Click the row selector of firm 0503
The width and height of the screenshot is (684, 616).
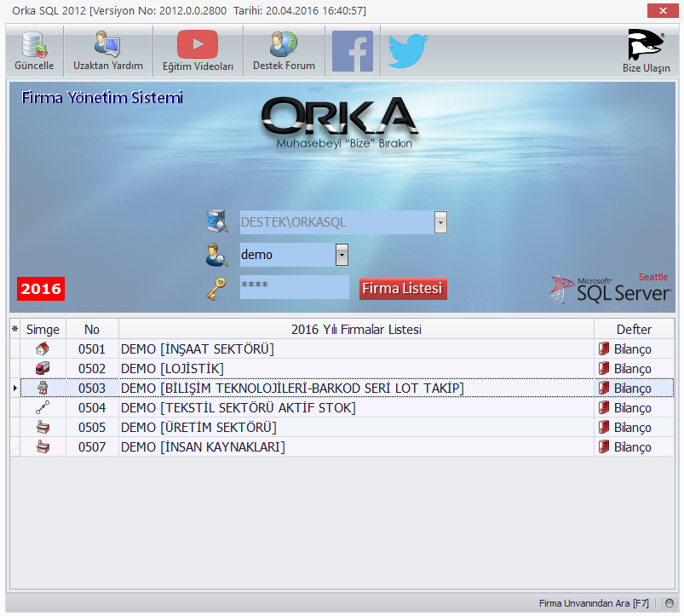pyautogui.click(x=14, y=388)
